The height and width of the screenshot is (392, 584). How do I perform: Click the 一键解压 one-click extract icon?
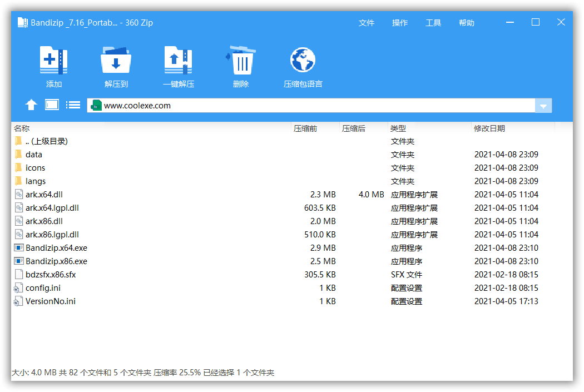click(x=179, y=60)
